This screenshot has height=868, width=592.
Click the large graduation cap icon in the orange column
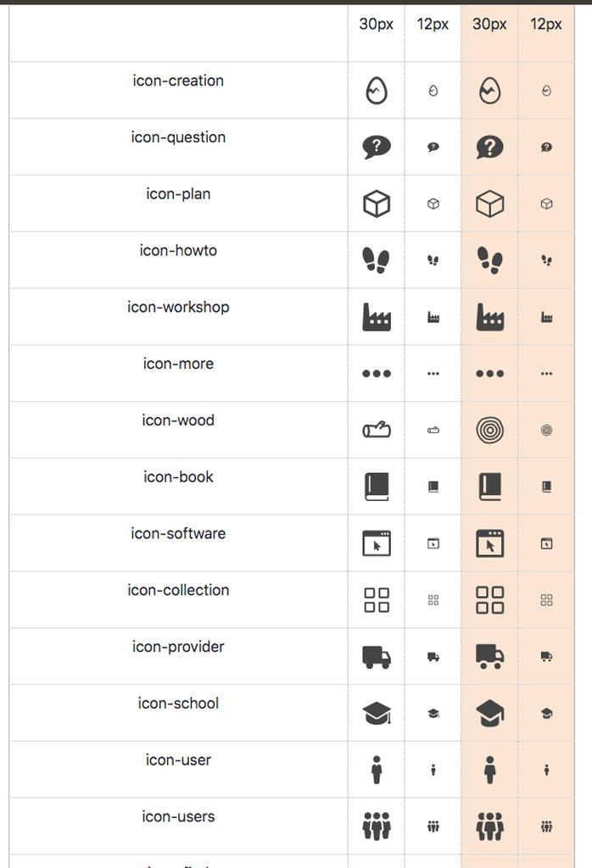pyautogui.click(x=490, y=714)
